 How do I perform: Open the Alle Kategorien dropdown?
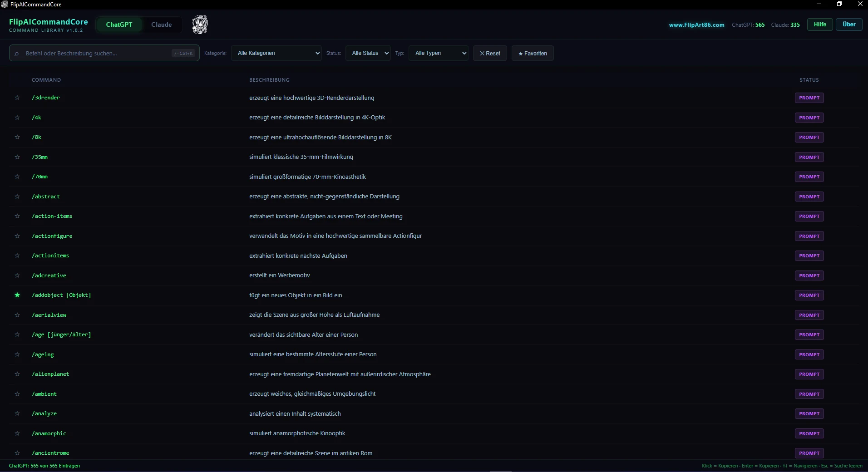pyautogui.click(x=276, y=53)
